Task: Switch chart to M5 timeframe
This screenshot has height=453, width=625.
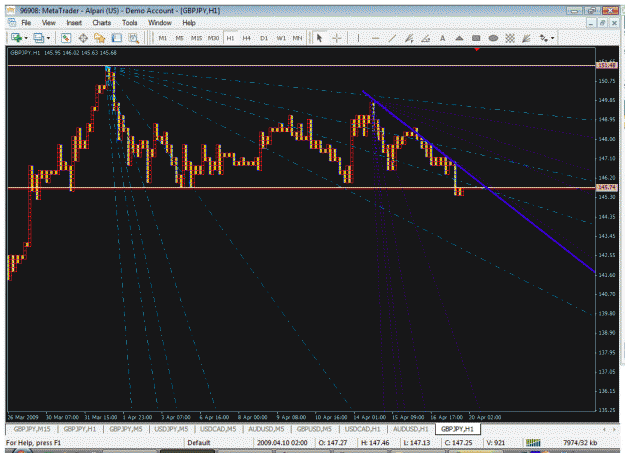Action: click(x=179, y=38)
